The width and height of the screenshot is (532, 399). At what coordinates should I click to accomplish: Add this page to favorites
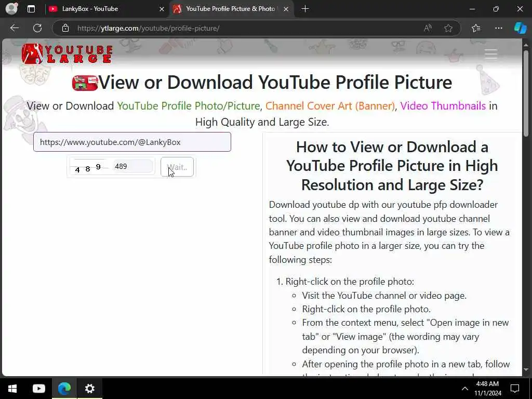[448, 28]
